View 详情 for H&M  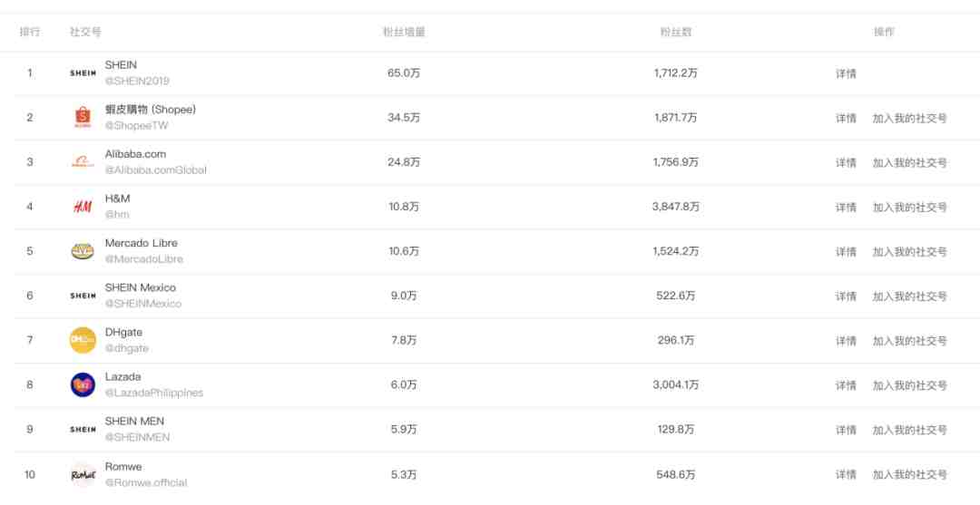[x=846, y=208]
